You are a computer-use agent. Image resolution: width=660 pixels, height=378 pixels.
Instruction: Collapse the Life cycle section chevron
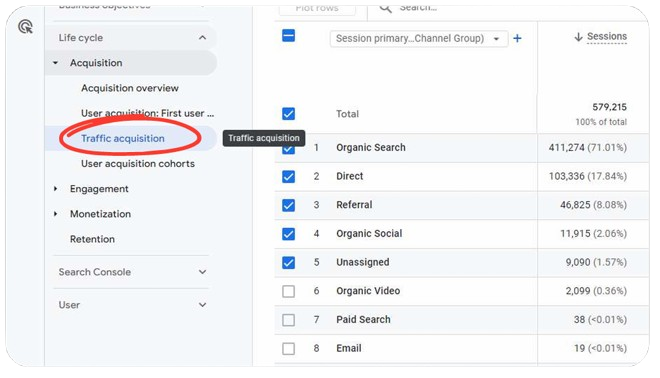[202, 38]
